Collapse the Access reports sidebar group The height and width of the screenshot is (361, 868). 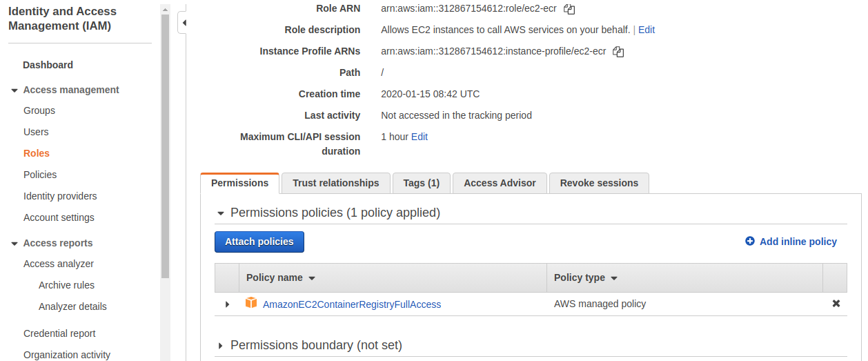coord(14,244)
